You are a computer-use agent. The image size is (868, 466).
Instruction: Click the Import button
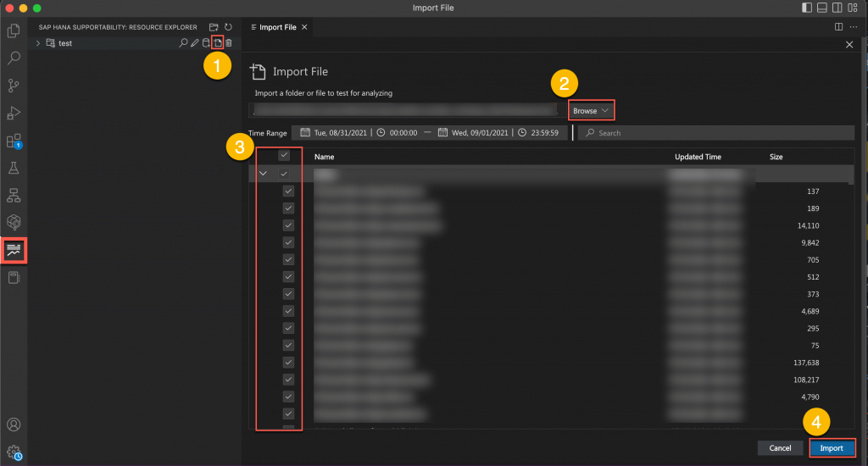[x=832, y=447]
